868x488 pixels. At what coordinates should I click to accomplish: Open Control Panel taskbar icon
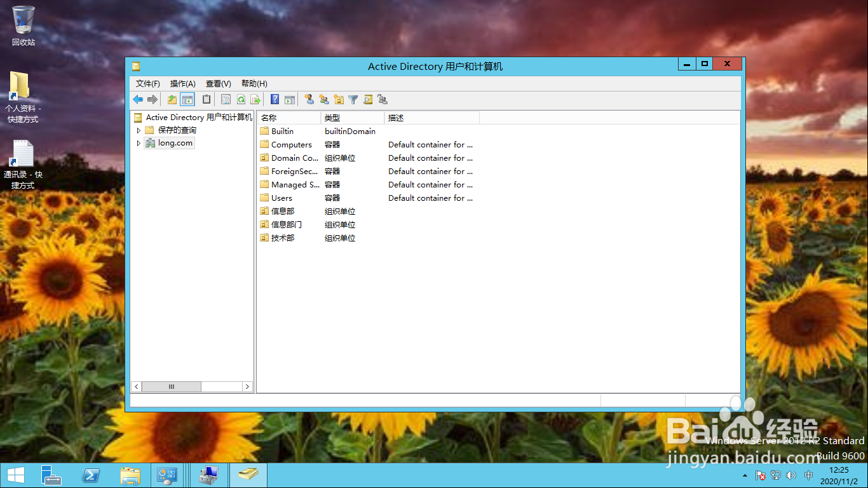tap(167, 475)
